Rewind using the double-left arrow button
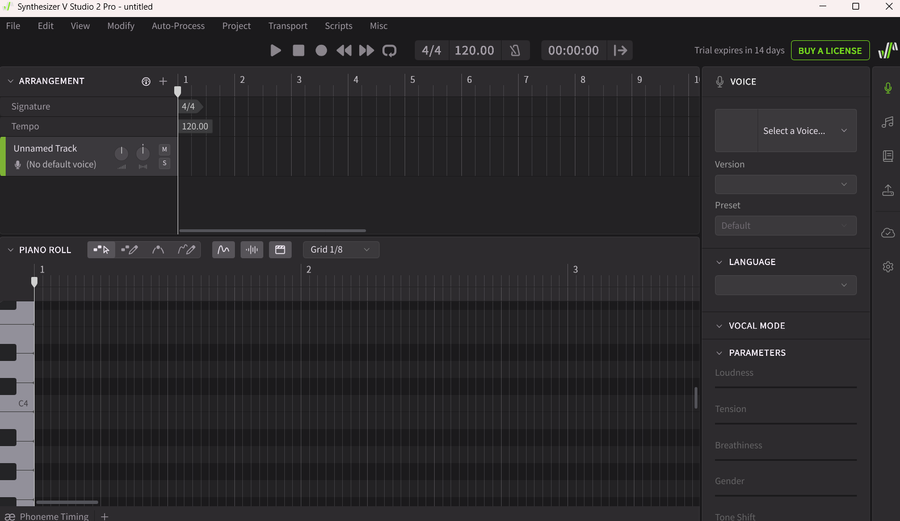This screenshot has height=521, width=900. pyautogui.click(x=344, y=50)
